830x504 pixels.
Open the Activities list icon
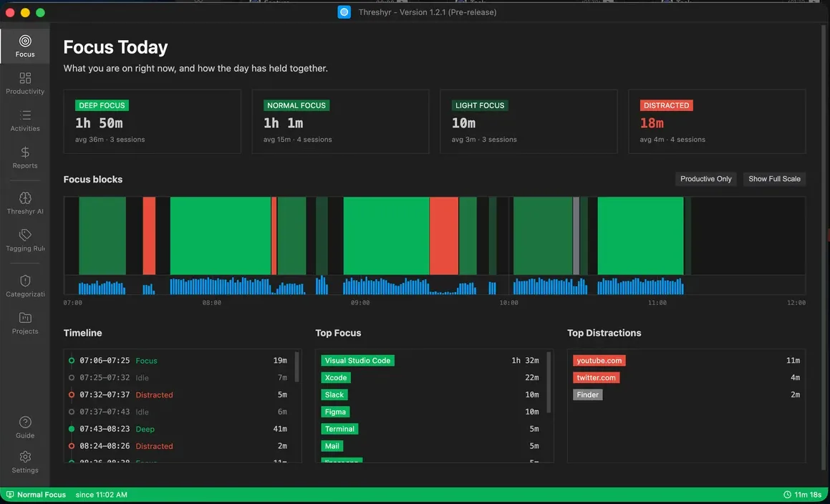(x=25, y=115)
